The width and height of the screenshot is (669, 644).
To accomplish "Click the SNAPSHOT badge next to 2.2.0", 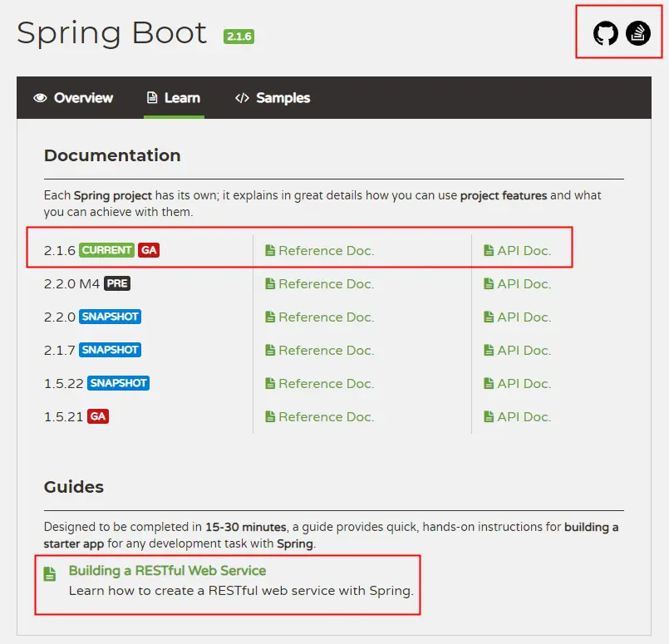I will [x=110, y=317].
